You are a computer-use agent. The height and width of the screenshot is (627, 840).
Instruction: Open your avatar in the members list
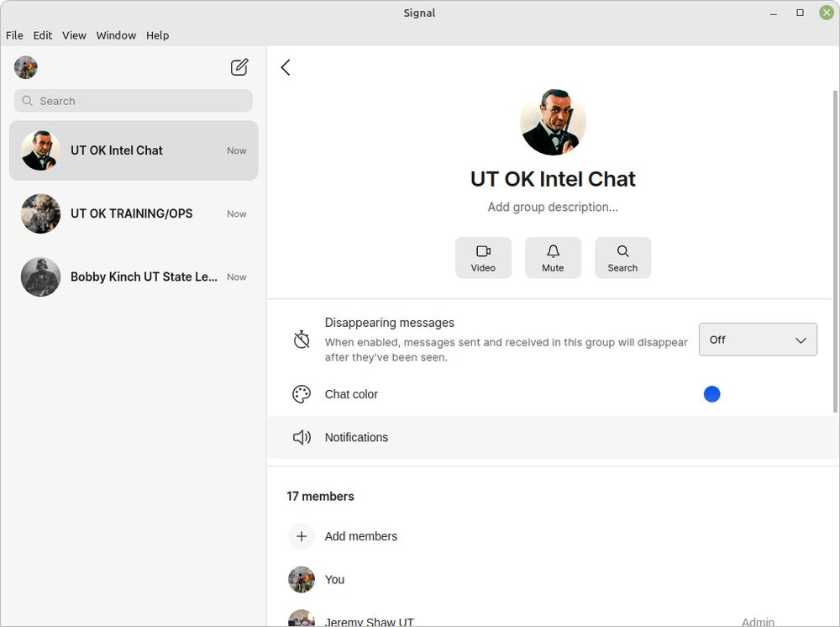pyautogui.click(x=302, y=579)
